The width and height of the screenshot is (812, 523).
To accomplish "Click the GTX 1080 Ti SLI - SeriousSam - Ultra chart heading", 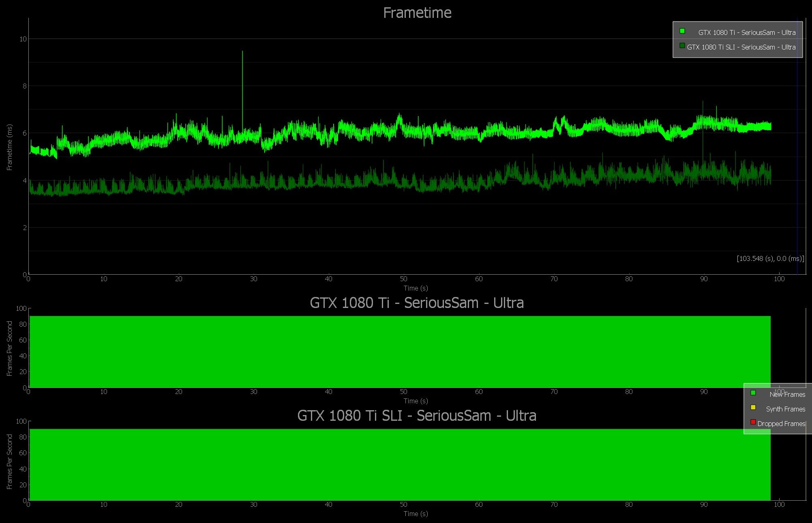I will coord(417,416).
